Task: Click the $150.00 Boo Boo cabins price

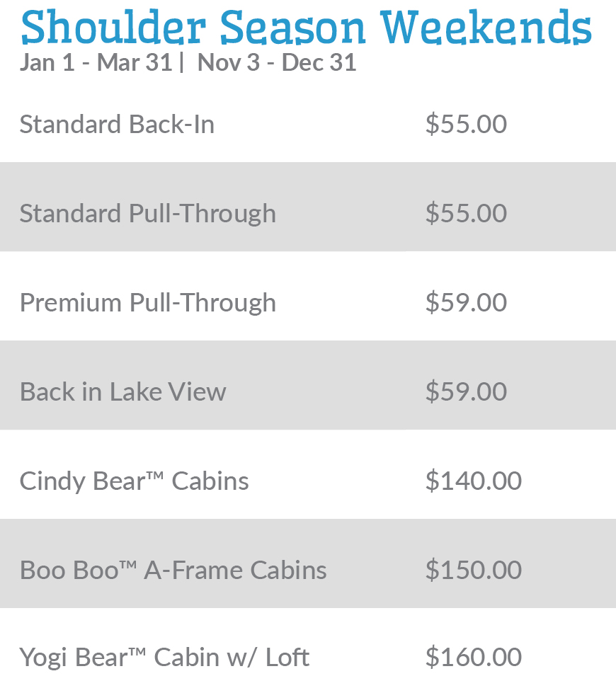Action: click(474, 570)
